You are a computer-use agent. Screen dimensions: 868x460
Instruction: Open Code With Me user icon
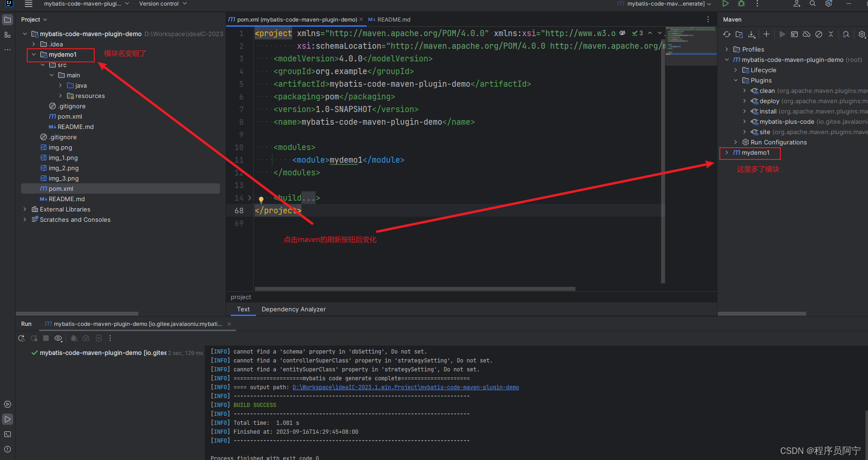click(x=797, y=4)
